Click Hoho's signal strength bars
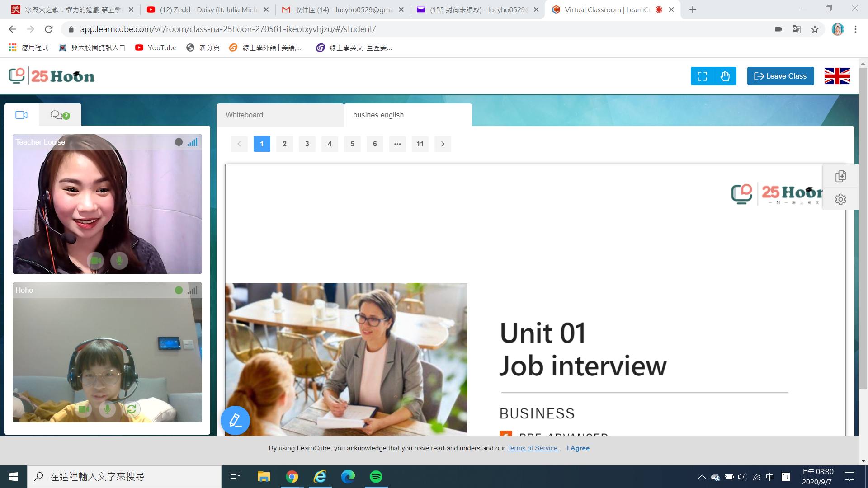This screenshot has height=488, width=868. (193, 290)
